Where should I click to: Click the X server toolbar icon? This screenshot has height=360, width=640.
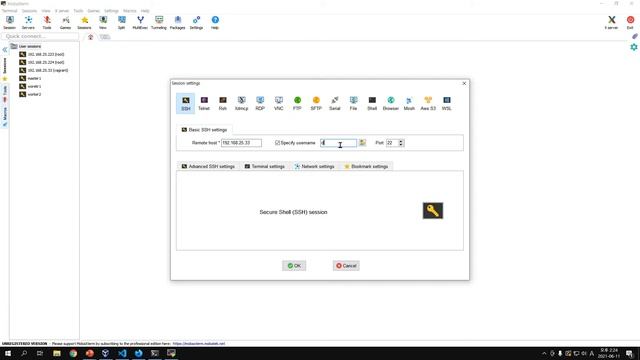pyautogui.click(x=611, y=22)
